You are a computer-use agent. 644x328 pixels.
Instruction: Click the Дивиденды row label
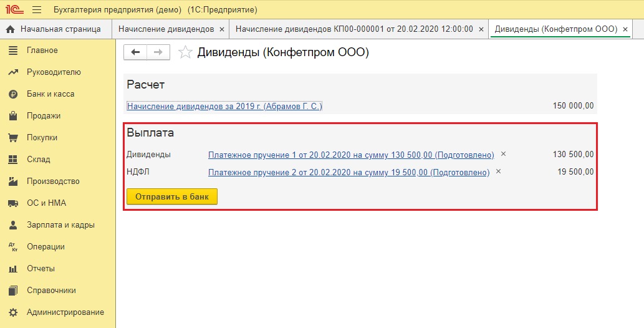(x=148, y=155)
